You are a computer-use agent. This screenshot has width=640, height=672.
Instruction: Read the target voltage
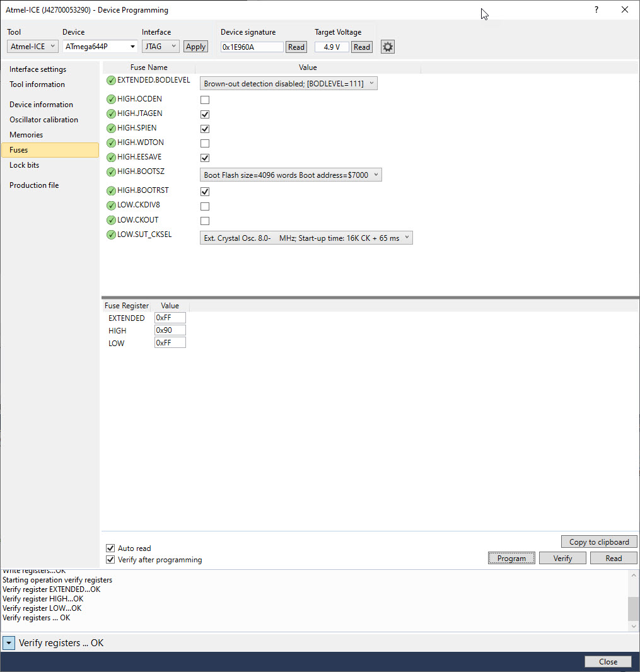(362, 47)
